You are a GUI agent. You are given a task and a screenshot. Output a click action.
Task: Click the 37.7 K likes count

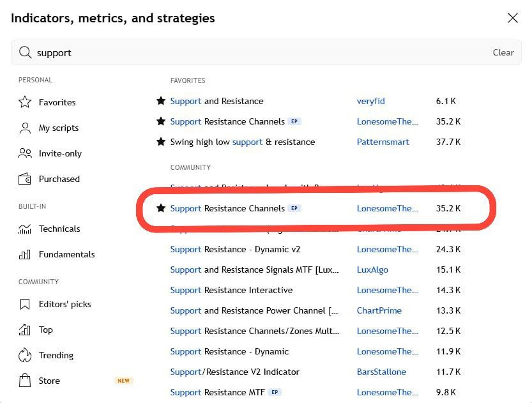[x=448, y=142]
